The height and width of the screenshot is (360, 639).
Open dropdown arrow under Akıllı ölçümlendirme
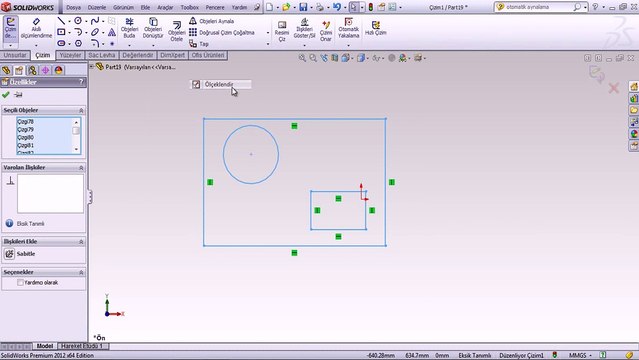click(x=36, y=45)
